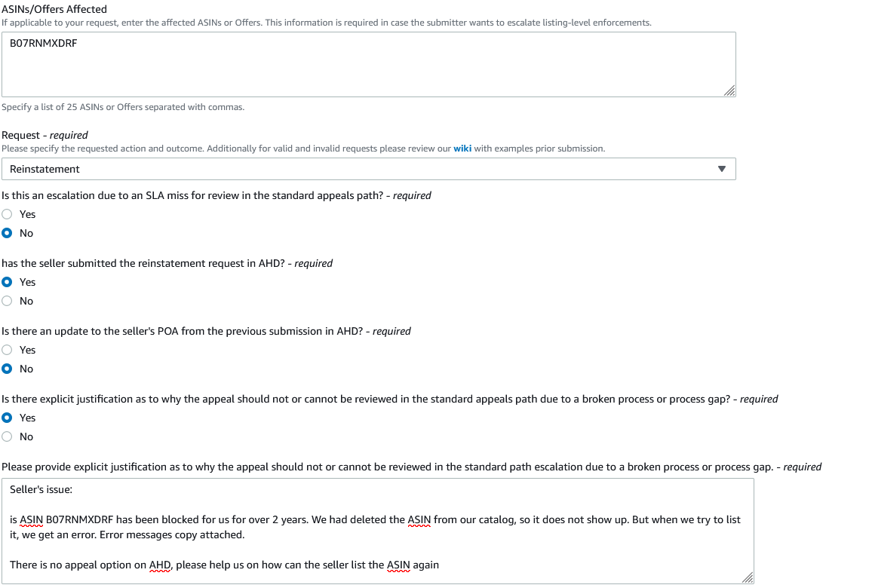Image resolution: width=869 pixels, height=588 pixels.
Task: Select Yes for SLA miss escalation
Action: pos(8,214)
